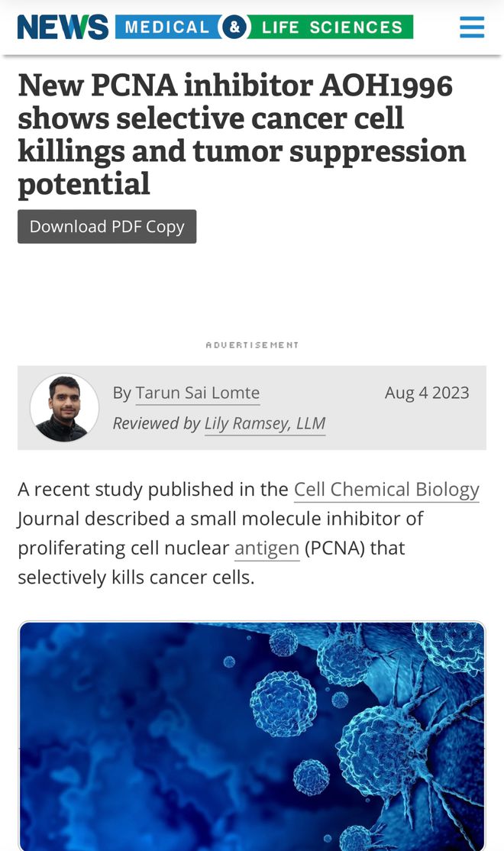This screenshot has width=504, height=851.
Task: Select the MEDICAL header label
Action: tap(166, 28)
